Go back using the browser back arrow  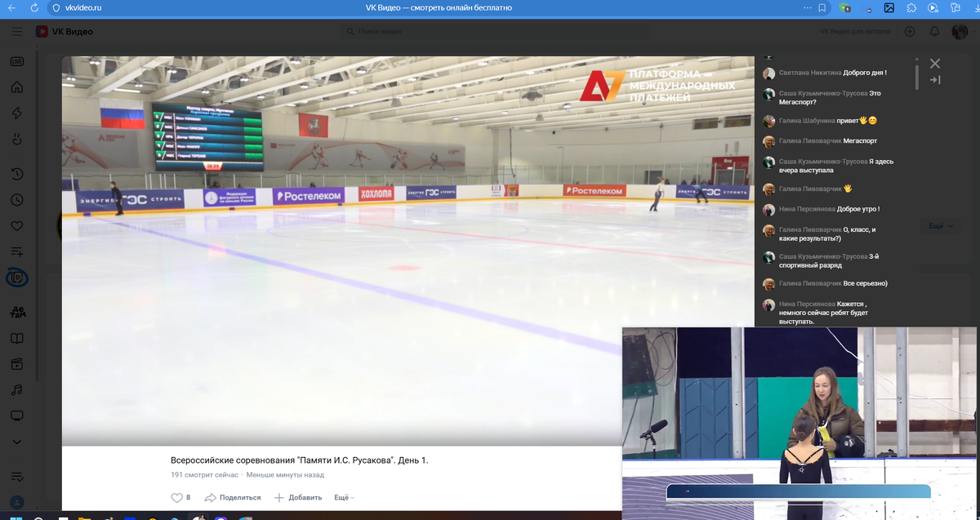click(x=11, y=7)
